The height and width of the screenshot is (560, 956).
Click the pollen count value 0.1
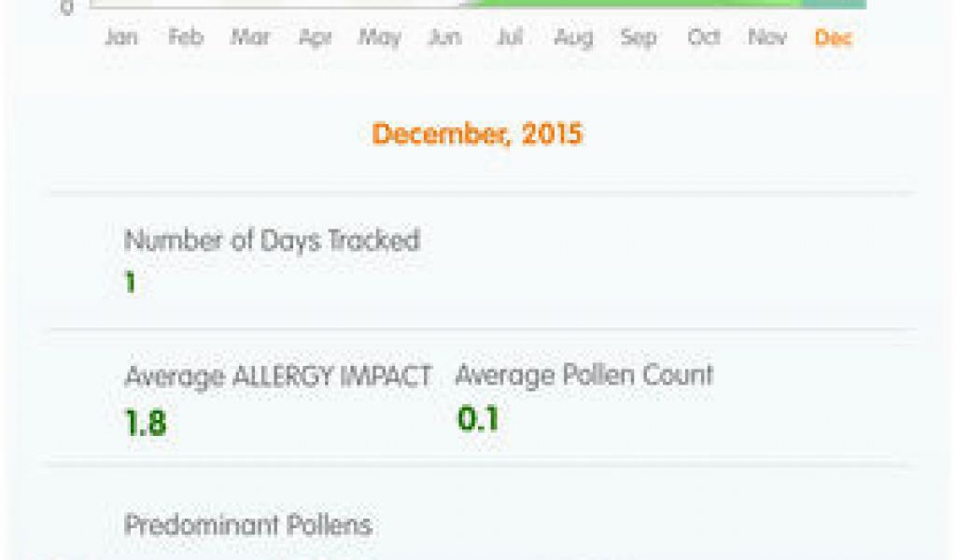click(479, 419)
